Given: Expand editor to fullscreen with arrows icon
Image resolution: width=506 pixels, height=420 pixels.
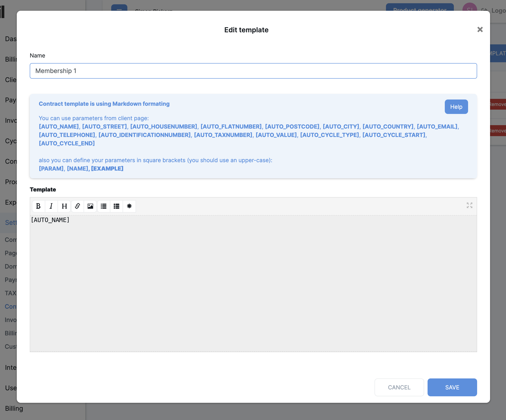Looking at the screenshot, I should (469, 205).
